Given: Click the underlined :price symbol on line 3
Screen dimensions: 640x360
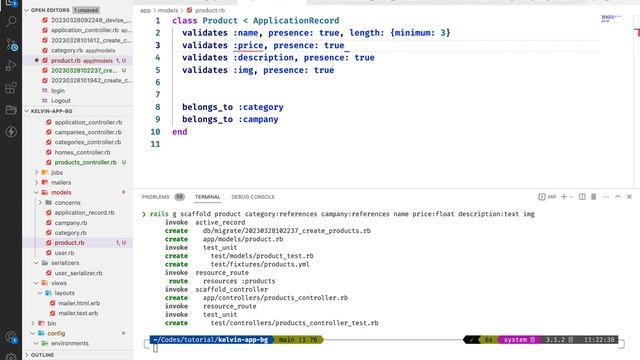Looking at the screenshot, I should click(x=248, y=45).
